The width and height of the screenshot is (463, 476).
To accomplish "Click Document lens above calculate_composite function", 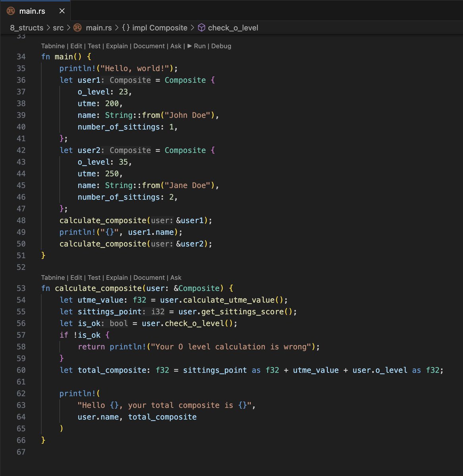I will coord(149,278).
